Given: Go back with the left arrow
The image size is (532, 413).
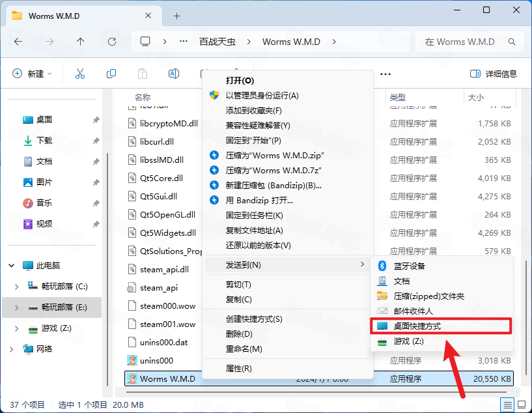Looking at the screenshot, I should point(18,42).
